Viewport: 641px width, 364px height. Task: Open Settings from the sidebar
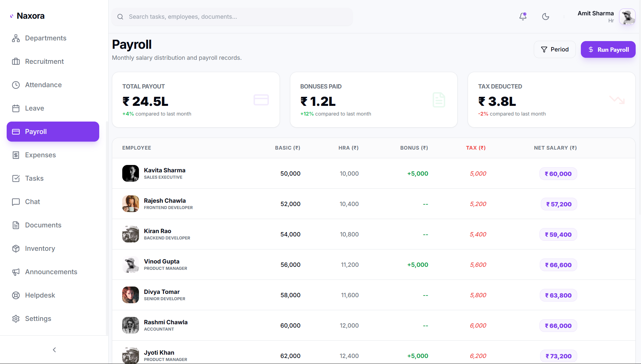point(38,319)
